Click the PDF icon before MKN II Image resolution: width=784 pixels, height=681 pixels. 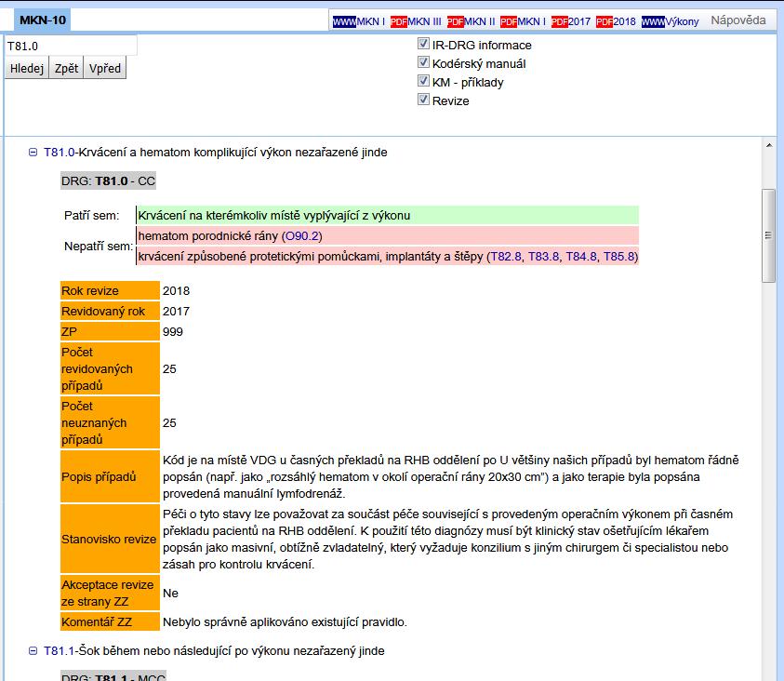click(455, 22)
